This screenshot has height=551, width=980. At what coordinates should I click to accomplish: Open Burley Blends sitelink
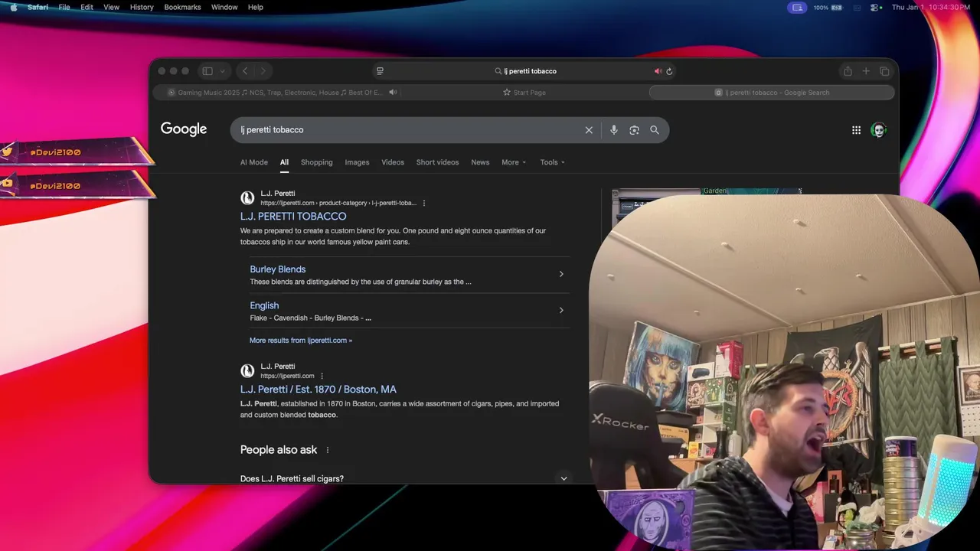(278, 269)
